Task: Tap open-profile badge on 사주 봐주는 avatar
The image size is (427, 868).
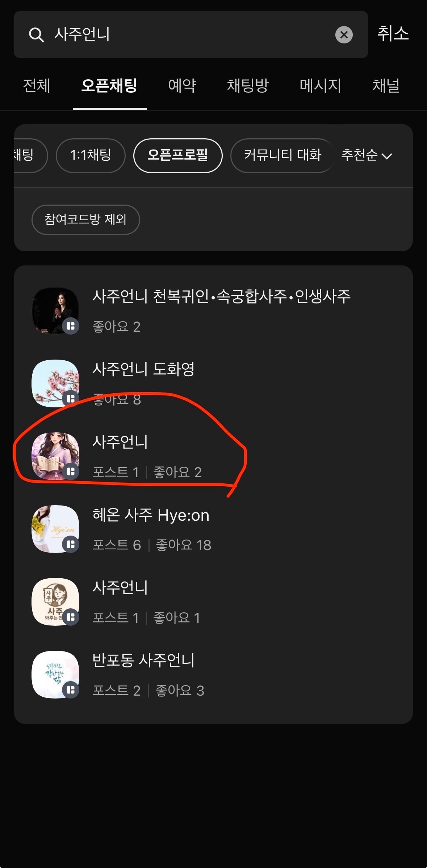Action: coord(71,617)
